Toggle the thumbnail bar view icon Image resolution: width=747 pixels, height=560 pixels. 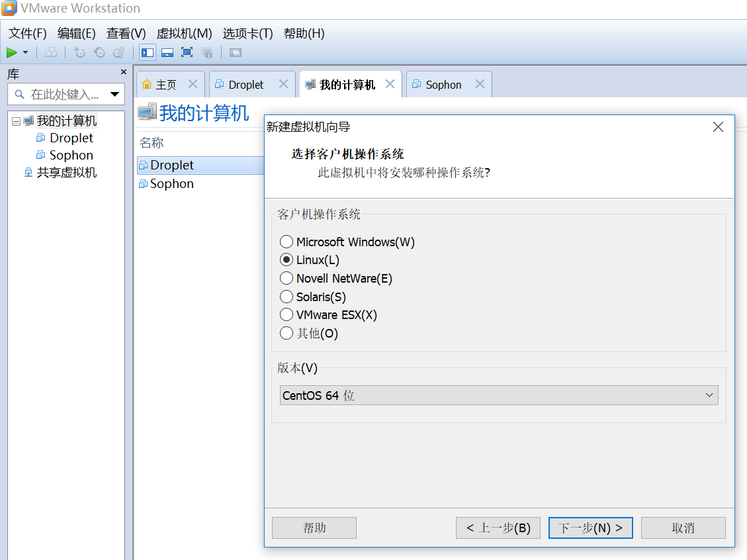tap(167, 52)
